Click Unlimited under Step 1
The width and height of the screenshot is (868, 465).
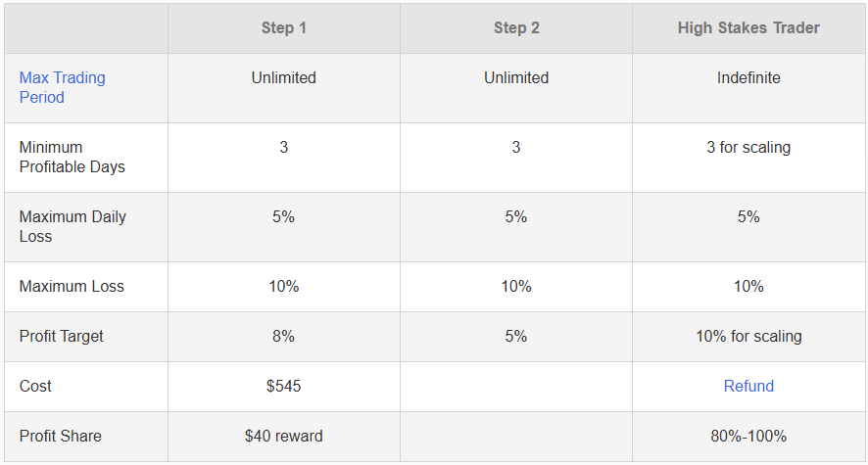(x=284, y=77)
